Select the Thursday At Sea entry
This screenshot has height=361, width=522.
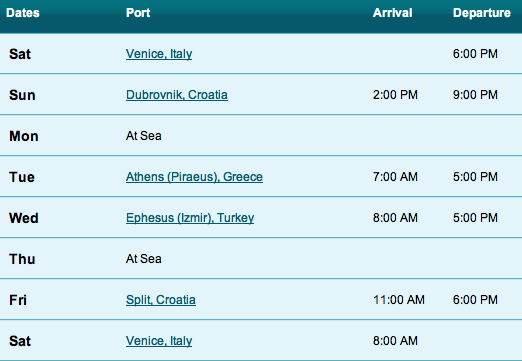click(144, 259)
